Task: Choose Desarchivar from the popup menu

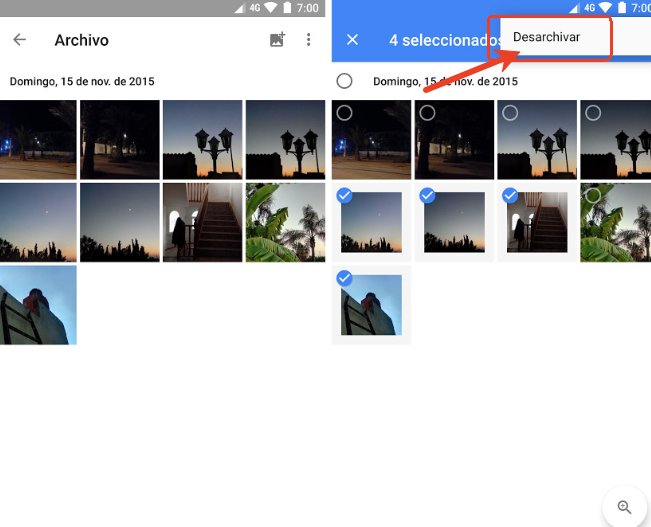Action: (x=547, y=38)
